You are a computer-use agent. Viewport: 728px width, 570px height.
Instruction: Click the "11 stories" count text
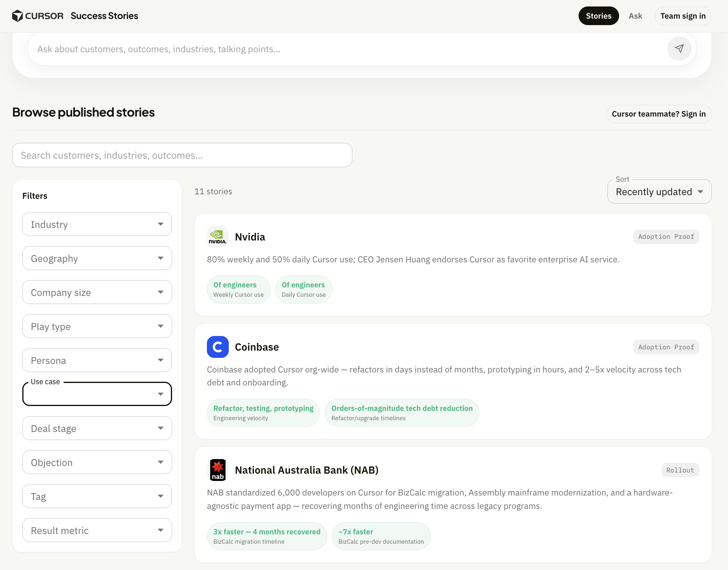[213, 191]
